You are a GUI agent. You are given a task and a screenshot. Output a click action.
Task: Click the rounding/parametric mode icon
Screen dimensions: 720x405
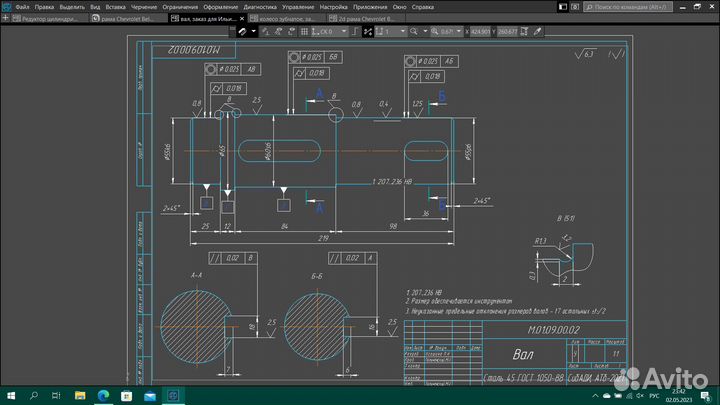click(367, 31)
